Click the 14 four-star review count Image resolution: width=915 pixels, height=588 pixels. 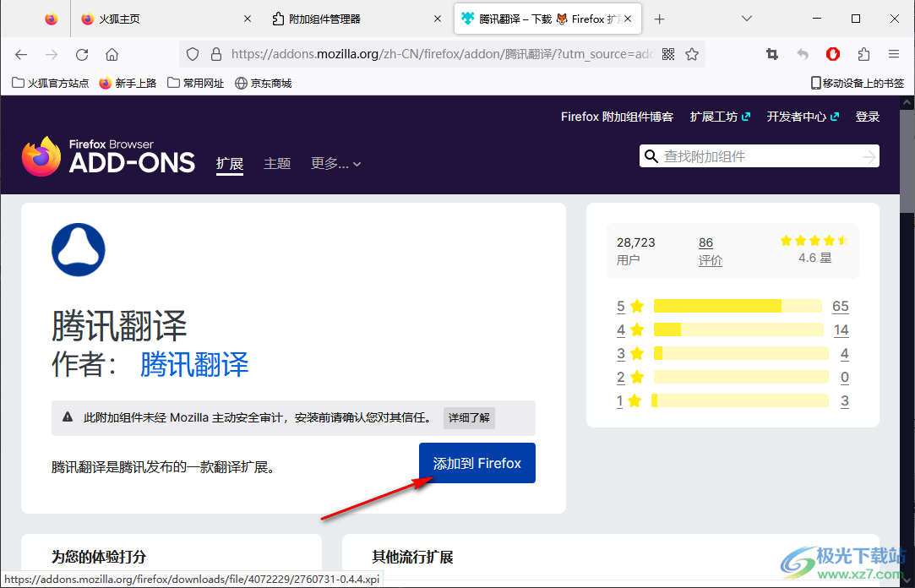[841, 329]
